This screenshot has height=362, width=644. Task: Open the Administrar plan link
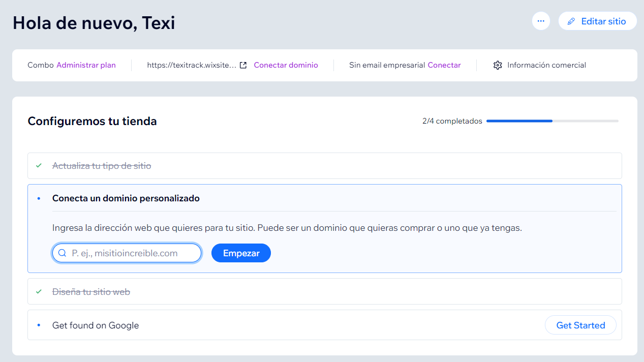coord(86,65)
